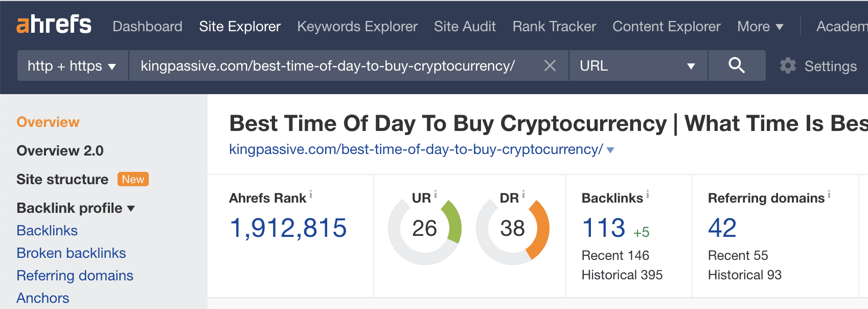Open Settings gear icon

coord(788,65)
